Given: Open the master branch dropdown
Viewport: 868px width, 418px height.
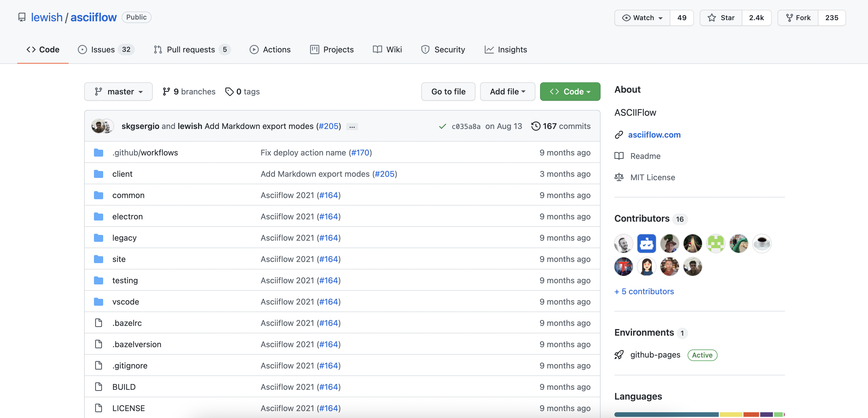Looking at the screenshot, I should point(118,92).
